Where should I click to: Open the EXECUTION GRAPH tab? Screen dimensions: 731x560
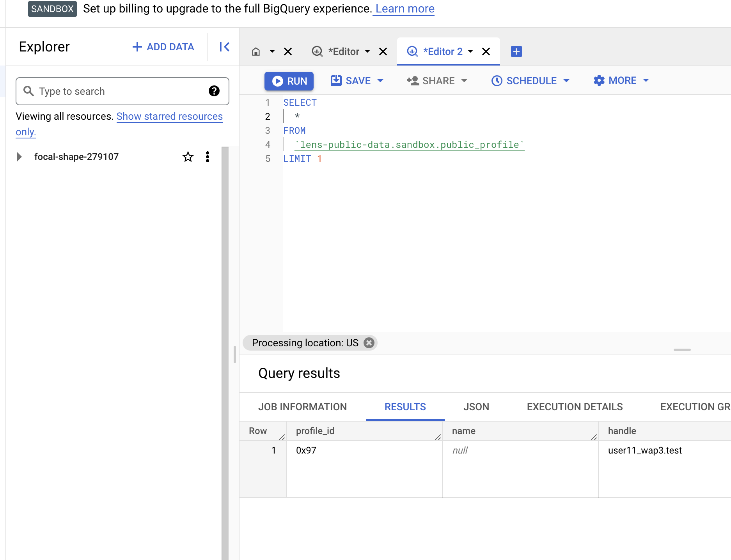click(696, 407)
